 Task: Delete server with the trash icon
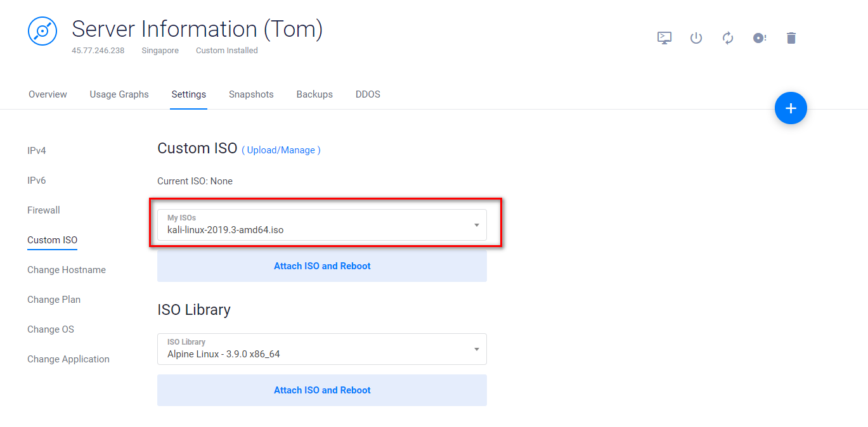coord(791,38)
